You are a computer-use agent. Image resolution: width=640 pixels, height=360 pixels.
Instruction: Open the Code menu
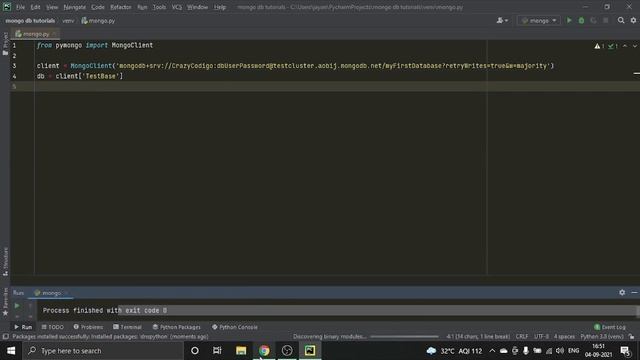(98, 7)
